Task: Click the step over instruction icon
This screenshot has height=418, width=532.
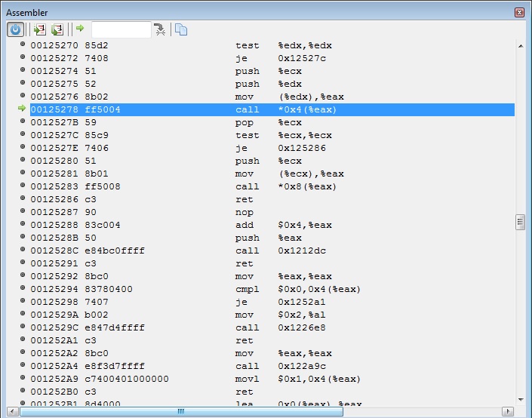Action: [x=57, y=29]
